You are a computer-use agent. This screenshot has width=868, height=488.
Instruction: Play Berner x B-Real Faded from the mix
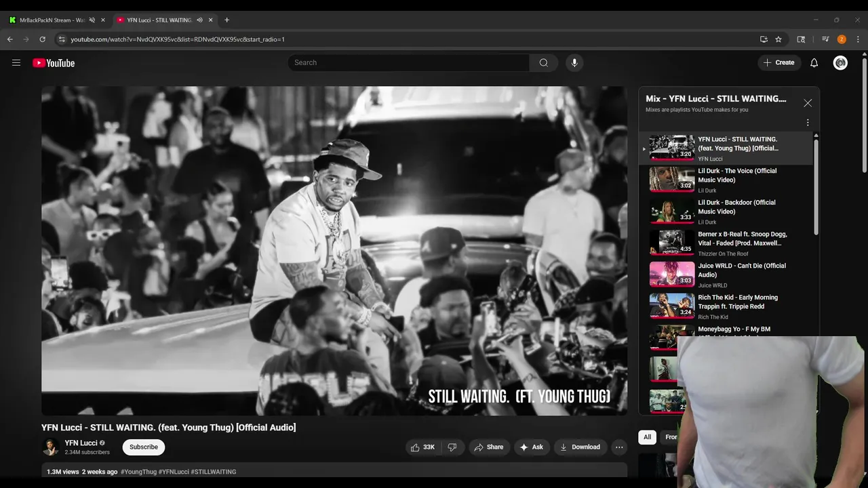726,243
